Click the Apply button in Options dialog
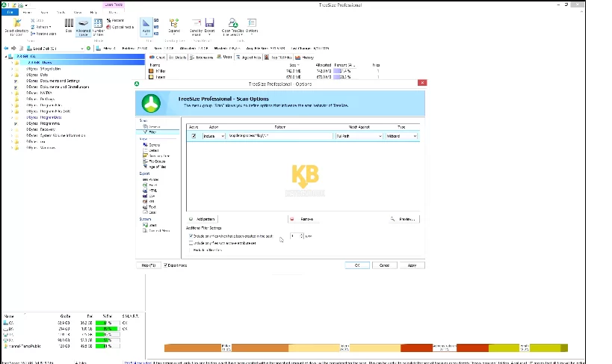Image resolution: width=612 pixels, height=364 pixels. point(411,265)
